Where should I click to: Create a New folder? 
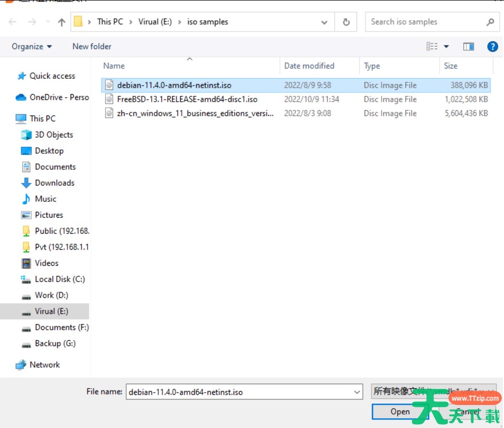tap(92, 47)
